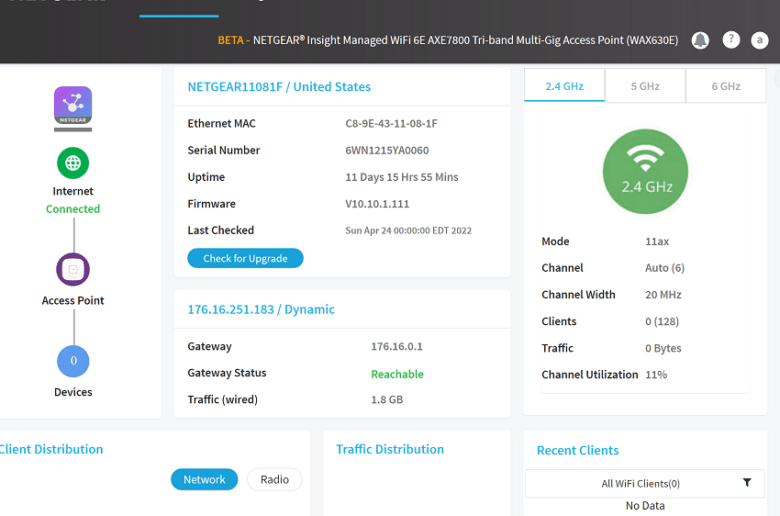Switch to the 6 GHz tab
Image resolution: width=780 pixels, height=516 pixels.
click(726, 86)
